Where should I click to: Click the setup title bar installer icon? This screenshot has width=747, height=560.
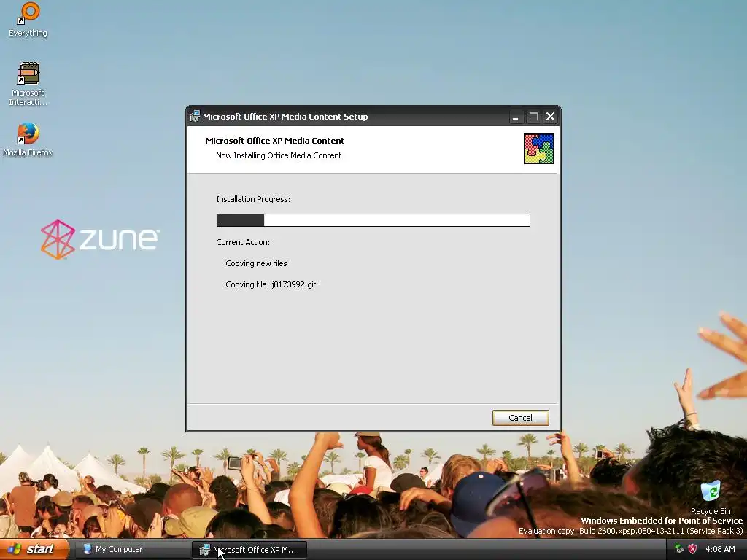click(x=194, y=116)
